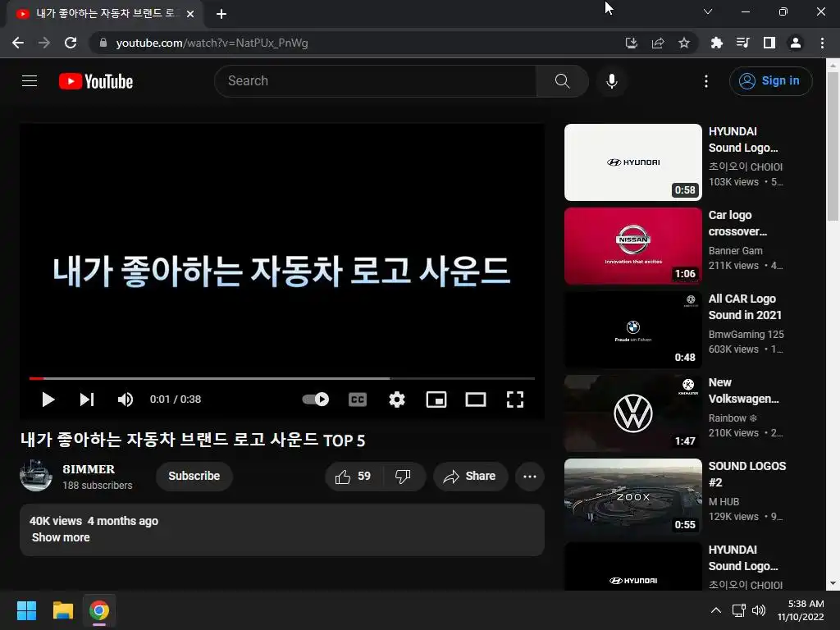Mute the video volume

point(126,399)
